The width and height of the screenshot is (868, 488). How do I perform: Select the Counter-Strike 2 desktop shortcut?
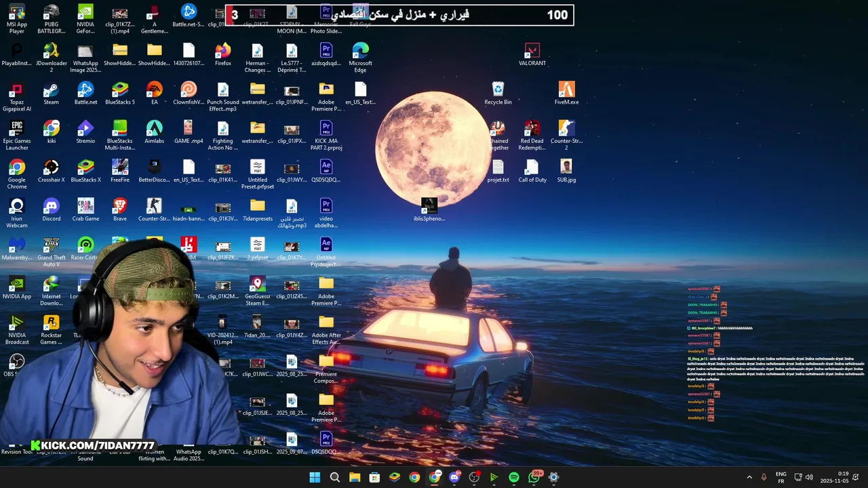click(566, 136)
